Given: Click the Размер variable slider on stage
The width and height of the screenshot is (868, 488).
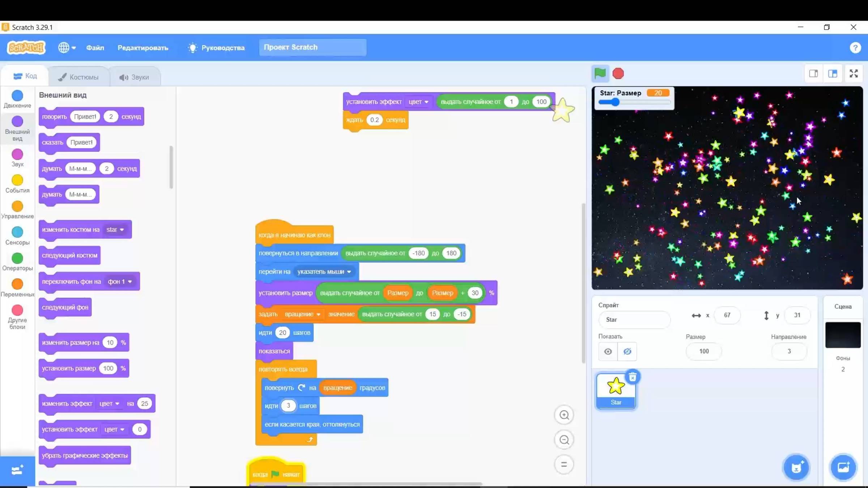Looking at the screenshot, I should 615,103.
